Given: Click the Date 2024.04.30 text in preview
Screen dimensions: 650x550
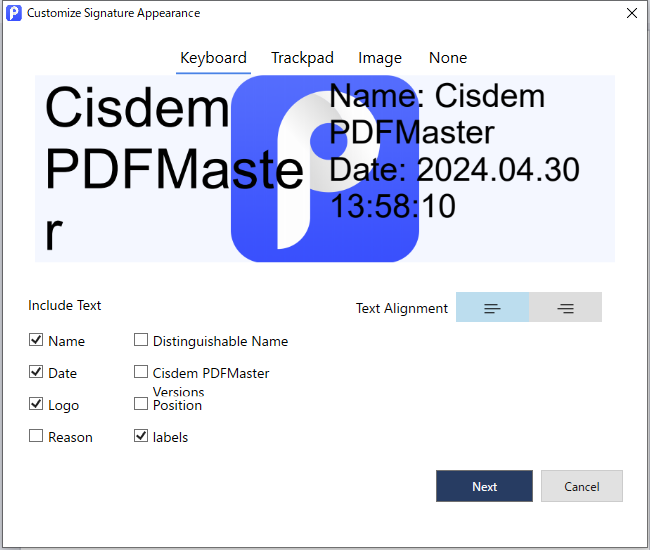Looking at the screenshot, I should pos(454,188).
